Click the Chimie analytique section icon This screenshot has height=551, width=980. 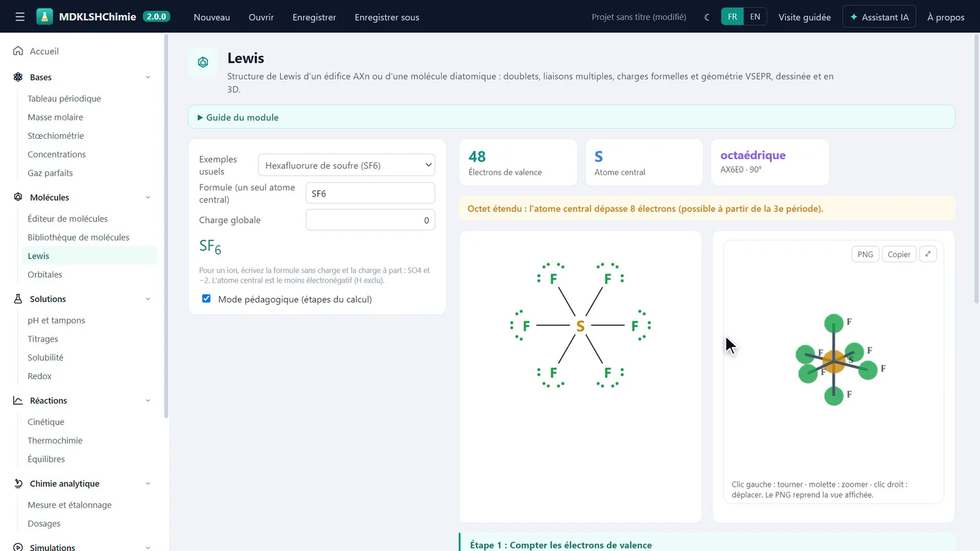coord(18,484)
